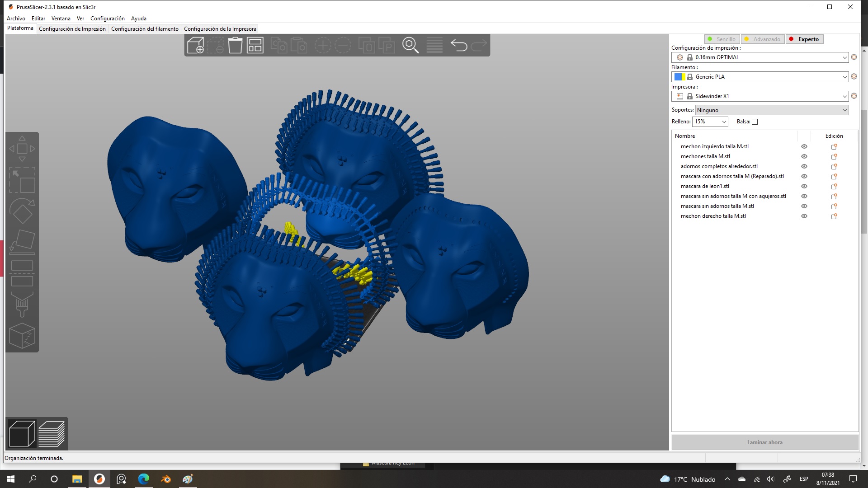Screen dimensions: 868x488
Task: Click the Search magnifier toolbar icon
Action: point(410,46)
